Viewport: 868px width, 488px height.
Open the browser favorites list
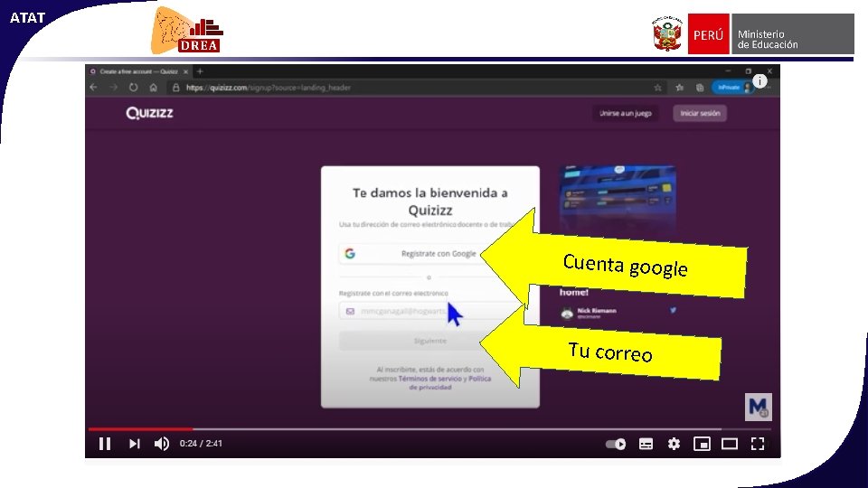[679, 88]
